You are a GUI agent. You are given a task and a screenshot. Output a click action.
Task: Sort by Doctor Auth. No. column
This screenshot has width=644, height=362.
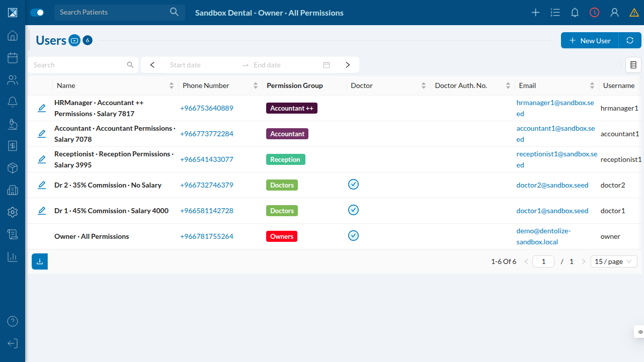click(508, 85)
